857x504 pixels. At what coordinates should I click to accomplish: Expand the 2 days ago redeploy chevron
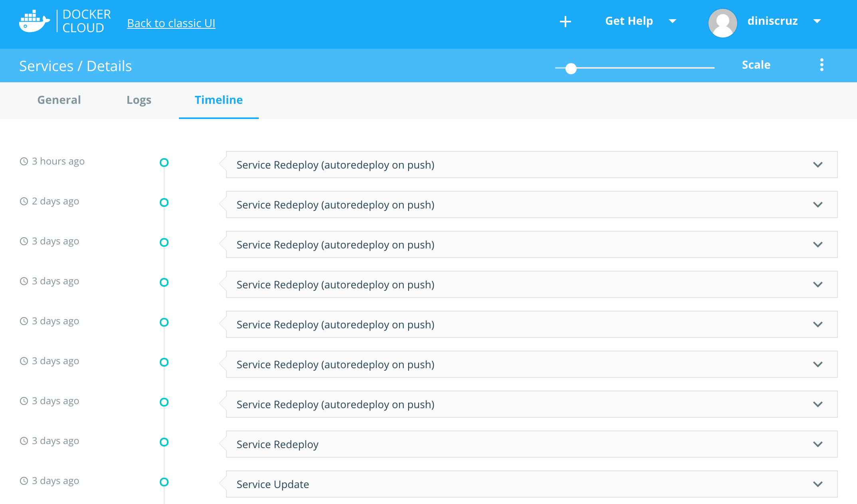pos(817,204)
